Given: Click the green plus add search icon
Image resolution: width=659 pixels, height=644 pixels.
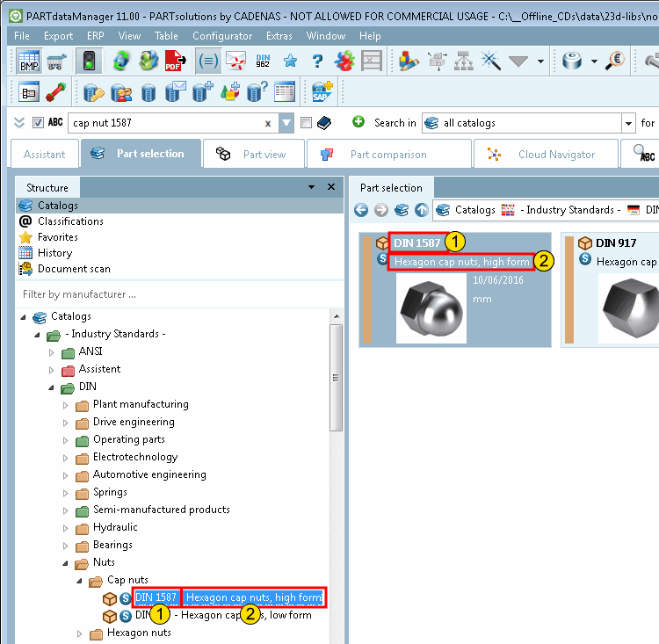Looking at the screenshot, I should point(358,122).
